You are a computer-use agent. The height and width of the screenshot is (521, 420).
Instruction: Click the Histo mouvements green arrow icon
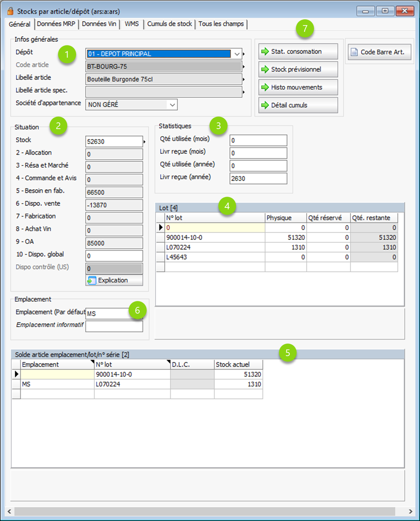point(265,87)
